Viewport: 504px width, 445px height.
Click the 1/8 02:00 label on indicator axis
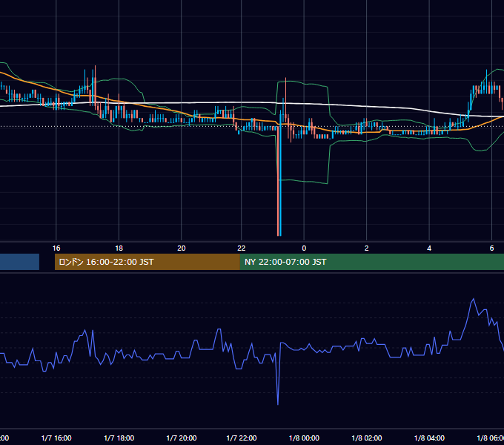pyautogui.click(x=366, y=438)
